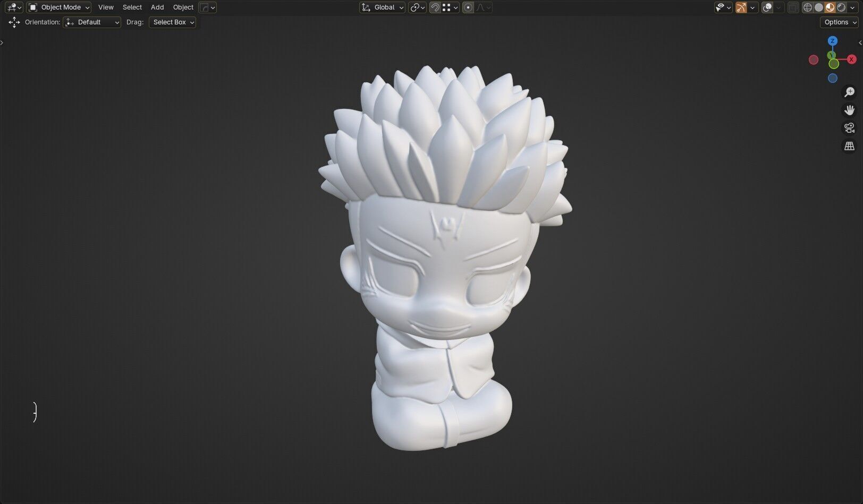Click the Z axis on the navigation gizmo
863x504 pixels.
833,41
